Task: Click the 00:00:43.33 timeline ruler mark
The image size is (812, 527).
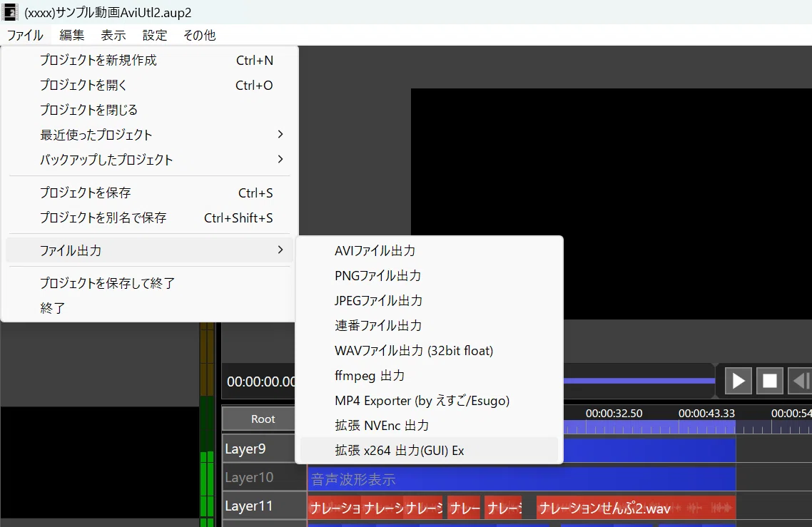Action: point(706,413)
